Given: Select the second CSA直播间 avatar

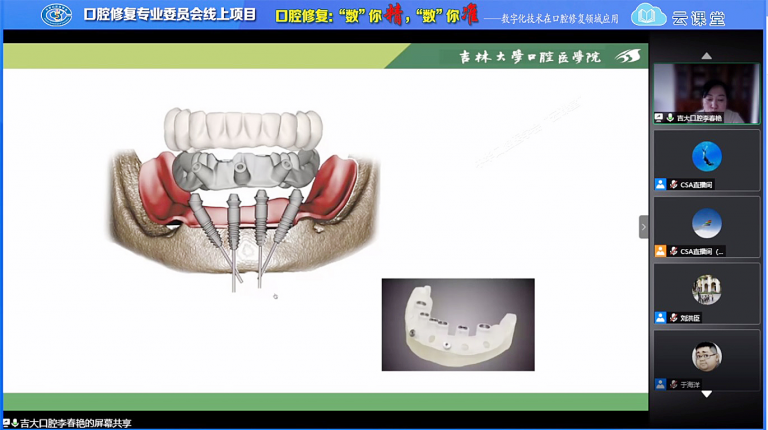Looking at the screenshot, I should click(x=706, y=223).
